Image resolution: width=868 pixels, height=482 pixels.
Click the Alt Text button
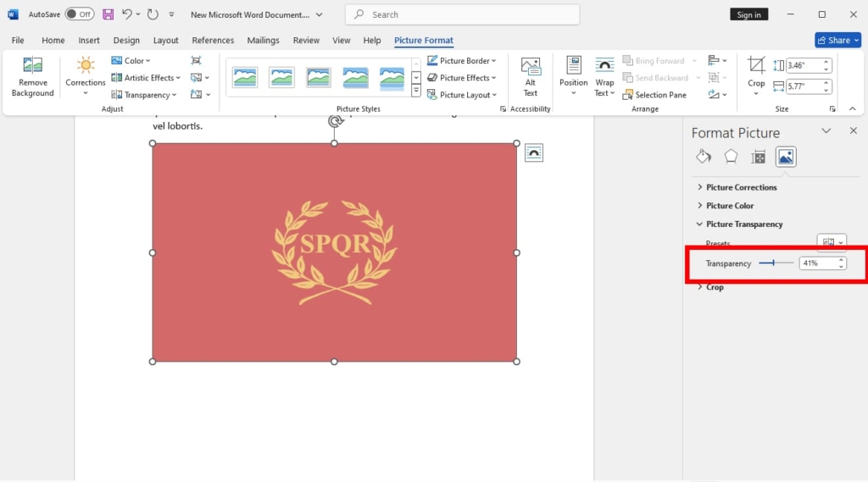[531, 77]
